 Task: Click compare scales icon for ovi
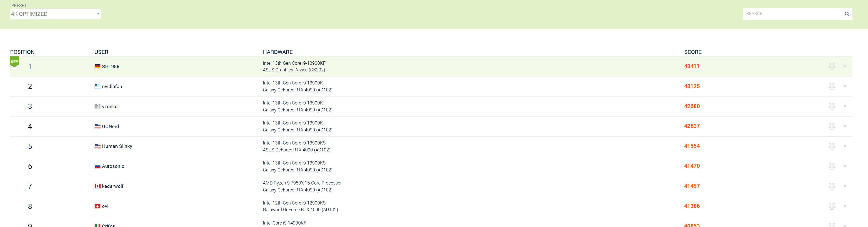click(832, 206)
